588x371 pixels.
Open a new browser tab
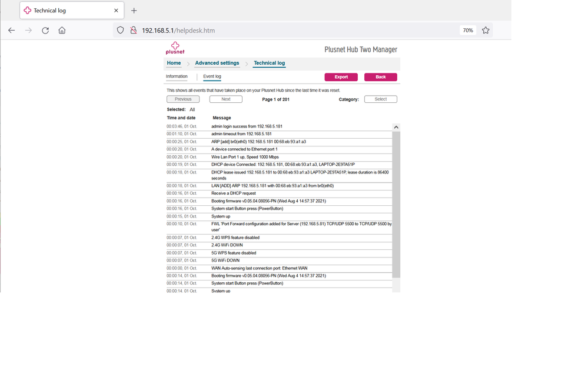134,10
